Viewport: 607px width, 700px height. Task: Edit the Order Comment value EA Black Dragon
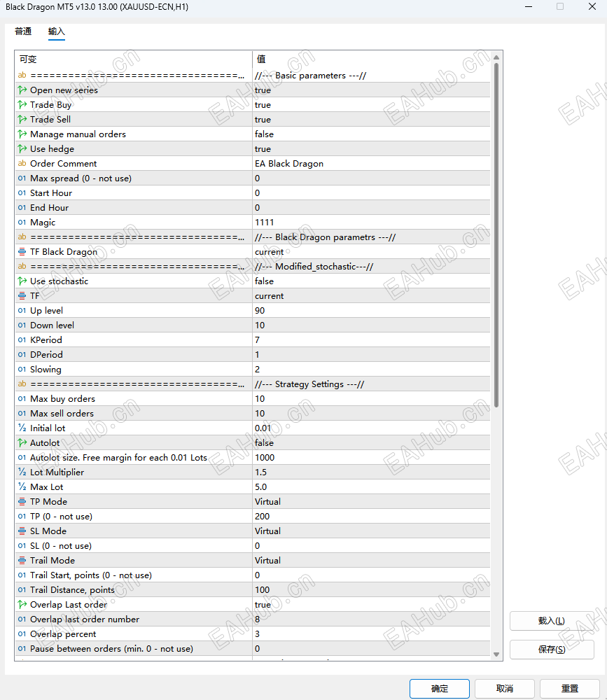point(371,163)
